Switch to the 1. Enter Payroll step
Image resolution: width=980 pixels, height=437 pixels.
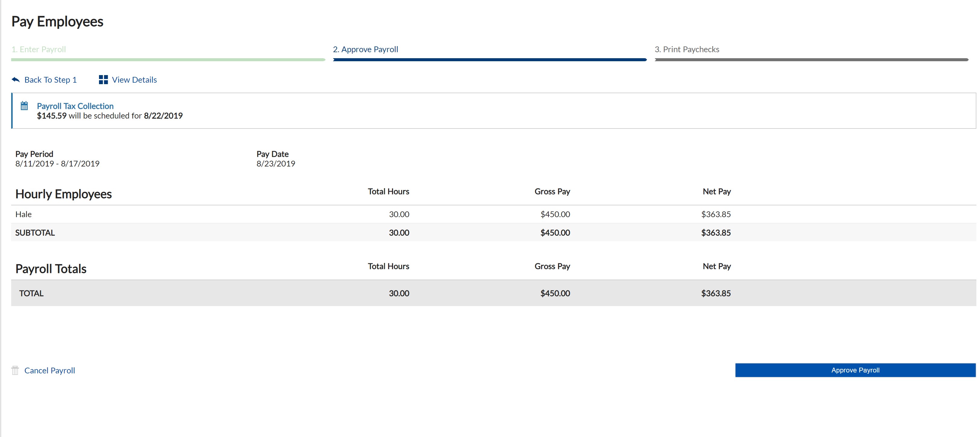[38, 49]
